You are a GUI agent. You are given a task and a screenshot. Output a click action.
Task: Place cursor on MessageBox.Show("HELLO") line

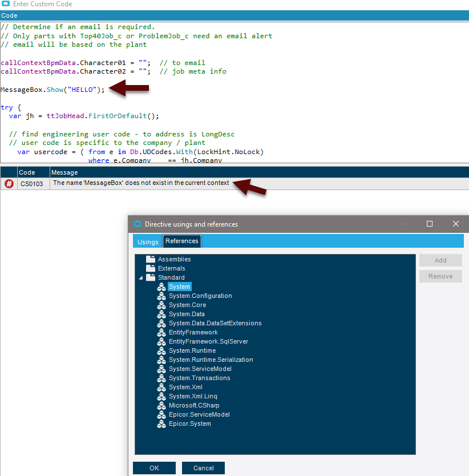tap(52, 90)
